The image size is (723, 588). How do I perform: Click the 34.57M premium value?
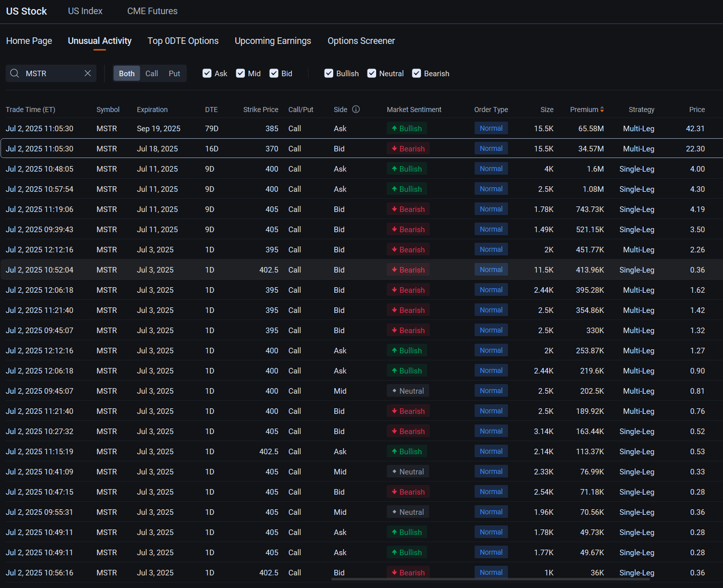[x=591, y=149]
